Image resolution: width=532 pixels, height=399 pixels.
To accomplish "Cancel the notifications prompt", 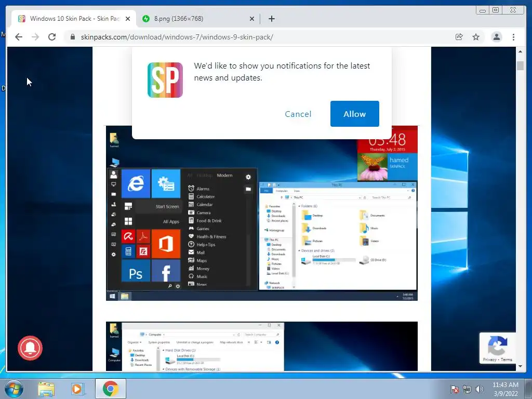I will pos(298,114).
